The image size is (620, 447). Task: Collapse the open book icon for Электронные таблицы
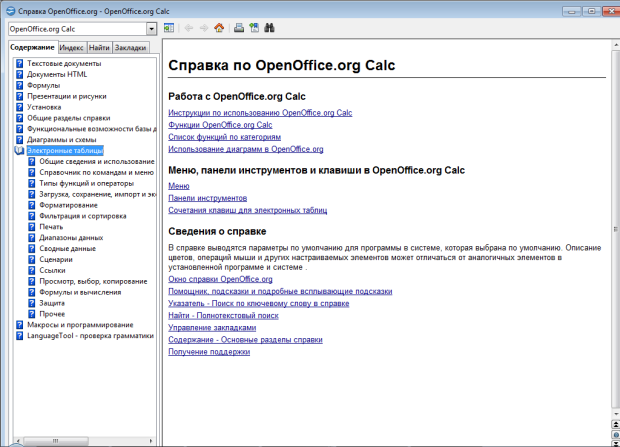pyautogui.click(x=19, y=151)
